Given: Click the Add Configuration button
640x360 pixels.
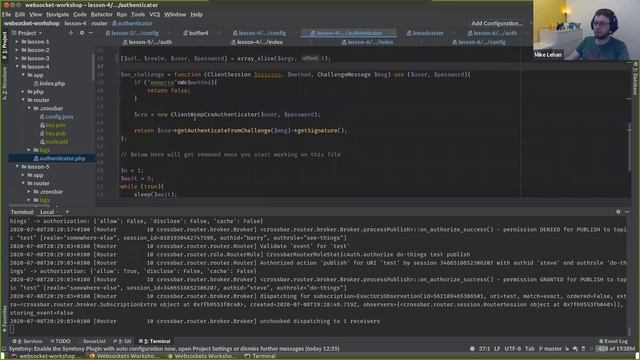Looking at the screenshot, I should pyautogui.click(x=497, y=23).
